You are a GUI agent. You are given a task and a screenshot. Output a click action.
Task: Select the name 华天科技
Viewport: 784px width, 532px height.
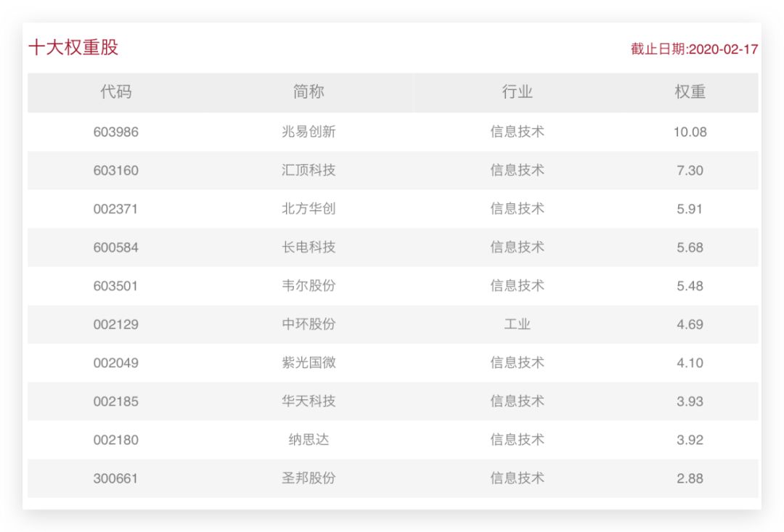tap(309, 401)
